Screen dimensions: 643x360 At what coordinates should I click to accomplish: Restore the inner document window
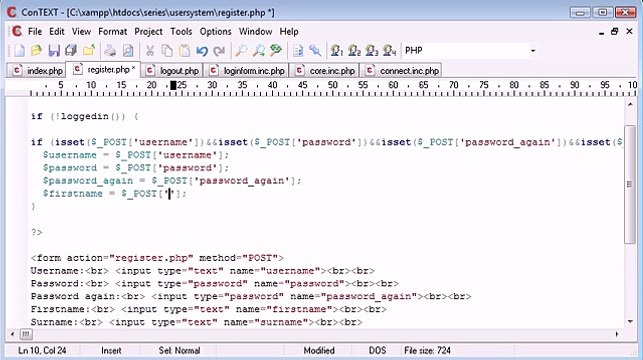tap(614, 32)
